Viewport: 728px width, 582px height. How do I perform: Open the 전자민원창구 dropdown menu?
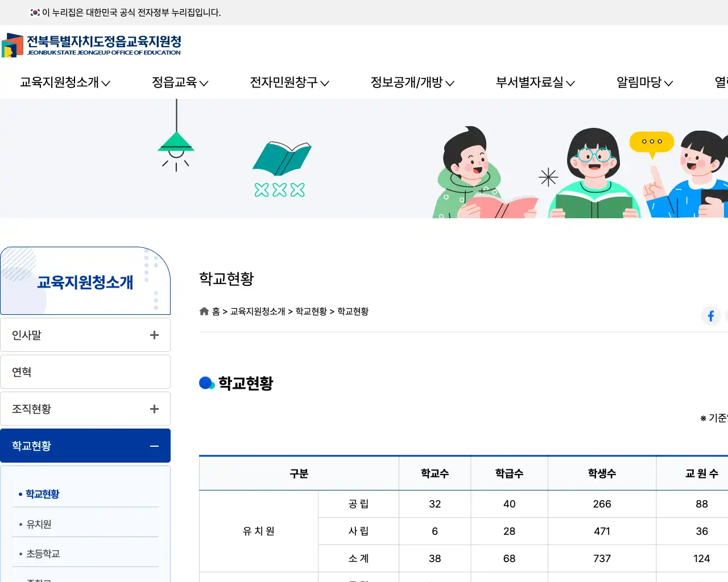click(x=289, y=82)
